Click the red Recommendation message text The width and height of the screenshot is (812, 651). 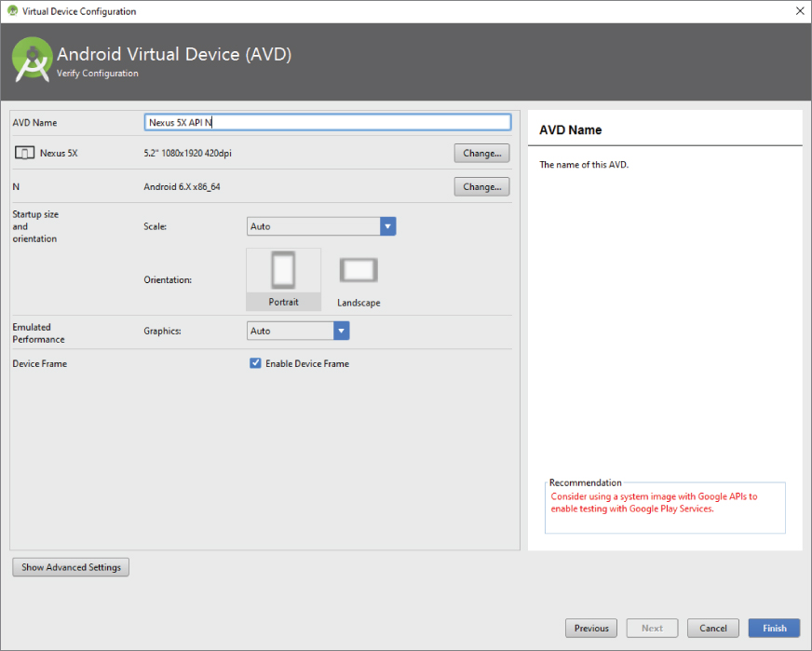[654, 503]
